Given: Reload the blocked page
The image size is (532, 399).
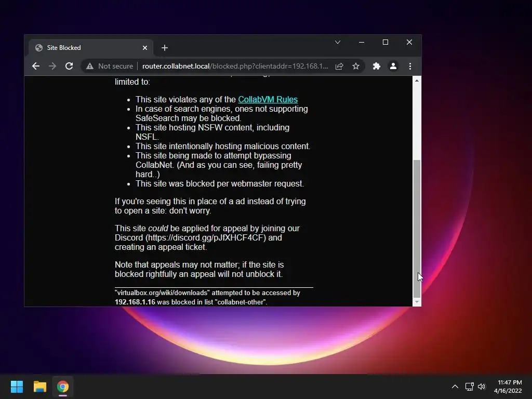Looking at the screenshot, I should click(x=69, y=66).
